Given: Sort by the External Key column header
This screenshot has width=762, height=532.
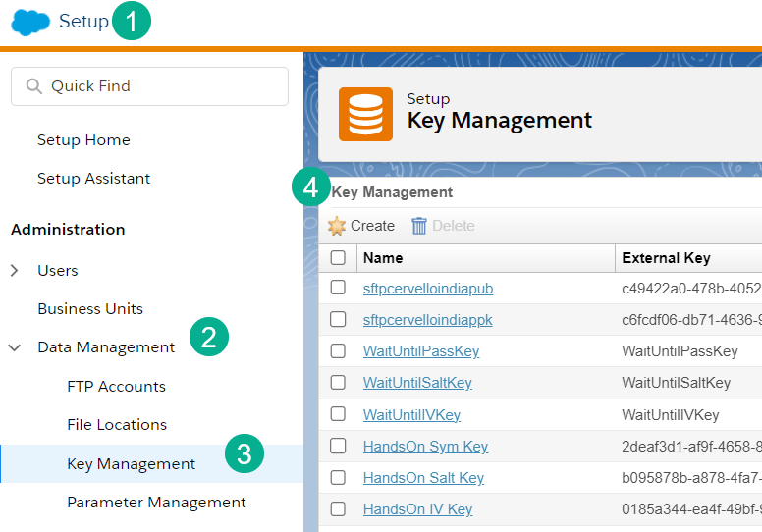Looking at the screenshot, I should coord(666,258).
